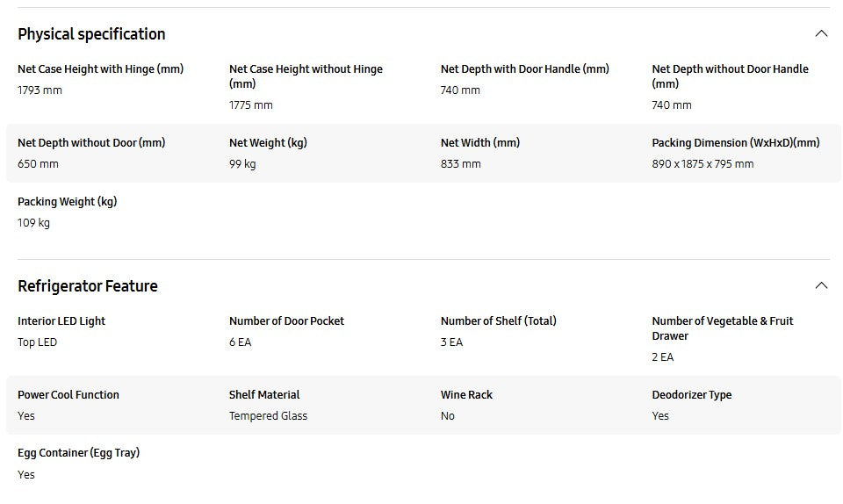Click the 890 x 1875 x 795 mm value
The image size is (843, 504).
tap(702, 164)
